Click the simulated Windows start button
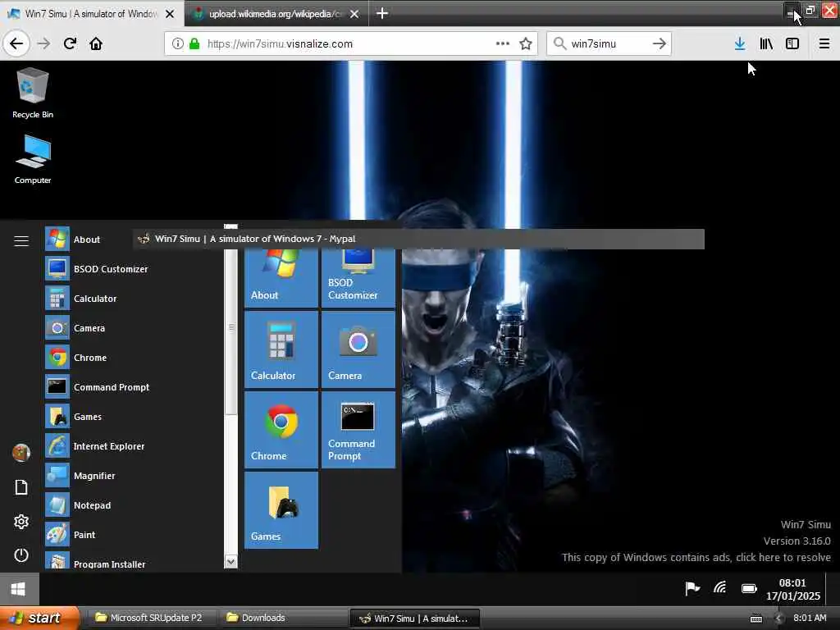This screenshot has height=630, width=840. click(x=19, y=589)
